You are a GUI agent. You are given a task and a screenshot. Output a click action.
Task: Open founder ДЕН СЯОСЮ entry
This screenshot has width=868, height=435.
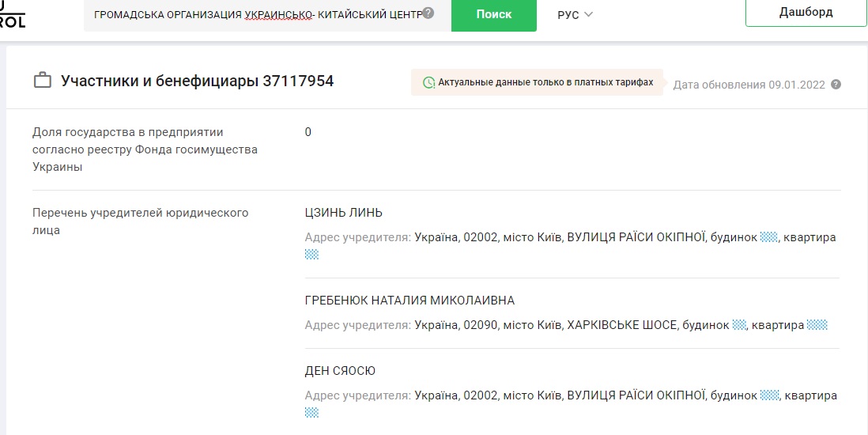pyautogui.click(x=340, y=371)
